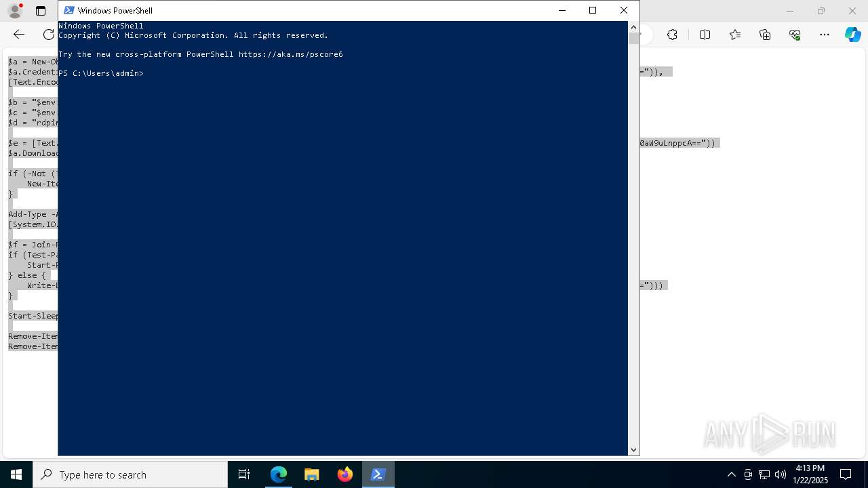Toggle Edge split screen icon
This screenshot has width=868, height=488.
point(705,35)
